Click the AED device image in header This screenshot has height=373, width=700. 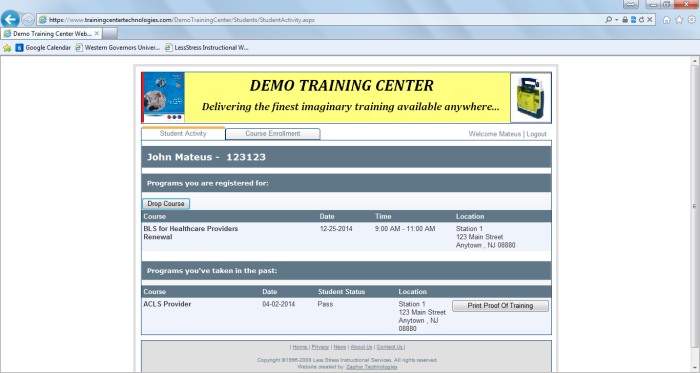[531, 97]
